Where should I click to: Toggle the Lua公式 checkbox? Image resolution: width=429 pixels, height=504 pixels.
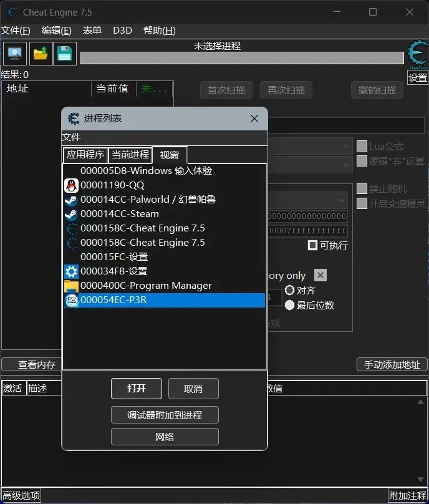coord(362,147)
